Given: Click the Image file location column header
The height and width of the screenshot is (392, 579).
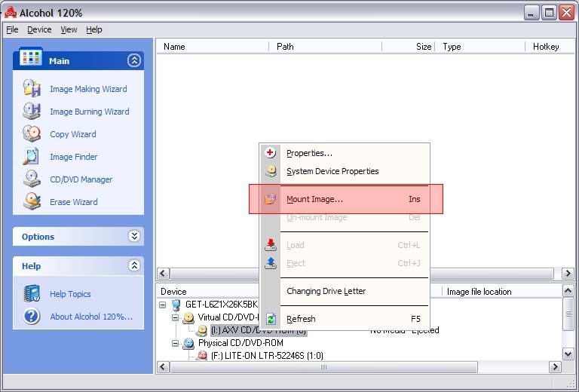Looking at the screenshot, I should tap(501, 292).
